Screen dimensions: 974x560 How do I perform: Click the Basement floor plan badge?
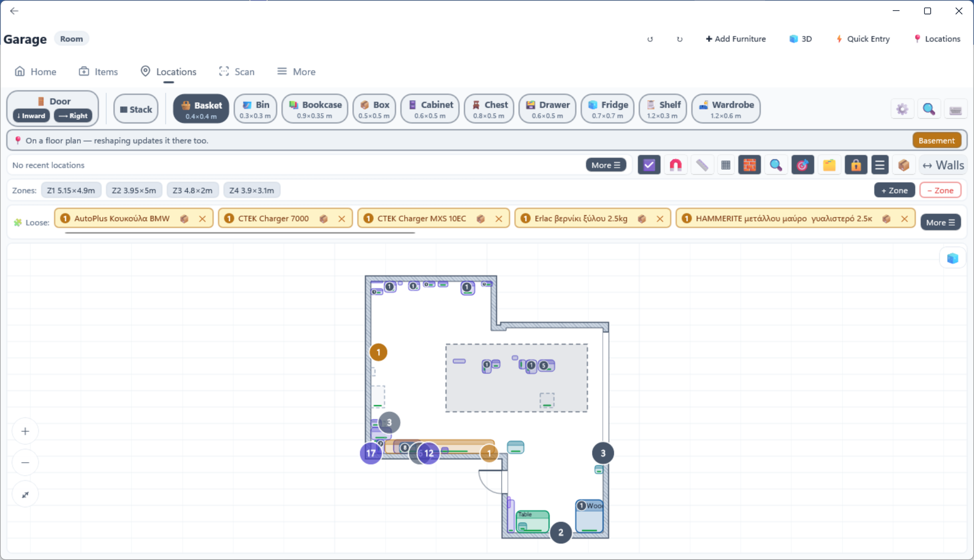tap(937, 141)
